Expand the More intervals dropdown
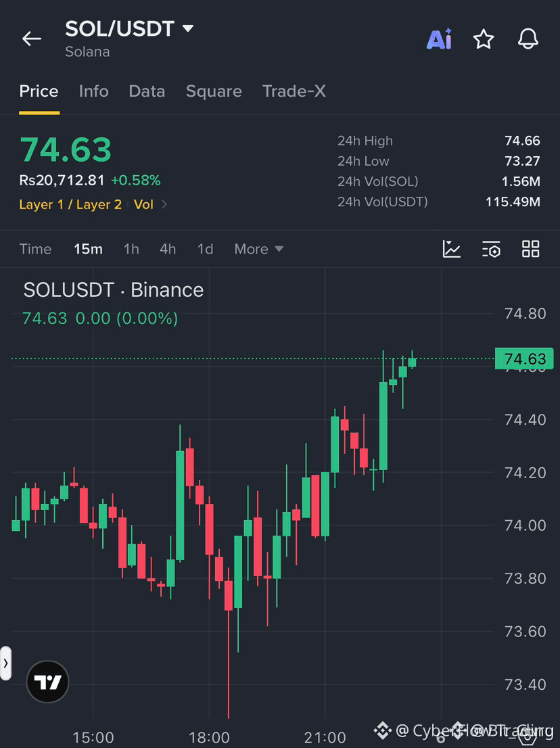The width and height of the screenshot is (560, 748). (258, 249)
